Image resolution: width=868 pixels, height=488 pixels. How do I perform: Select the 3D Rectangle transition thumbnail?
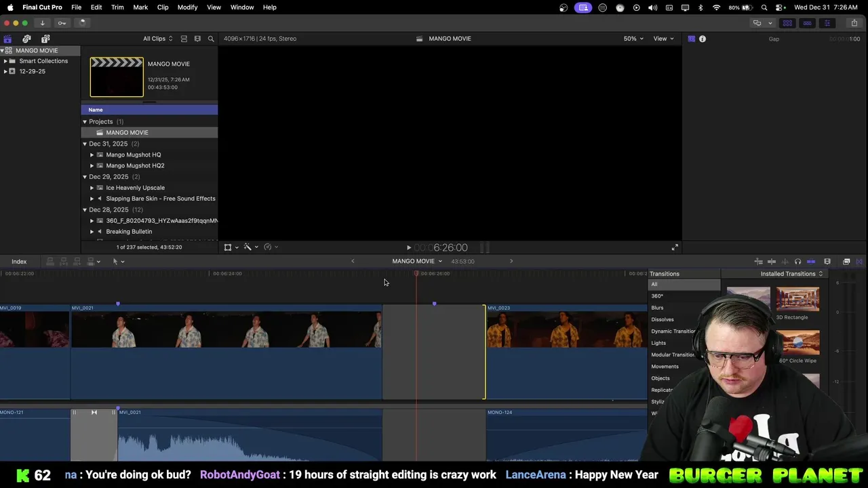797,300
